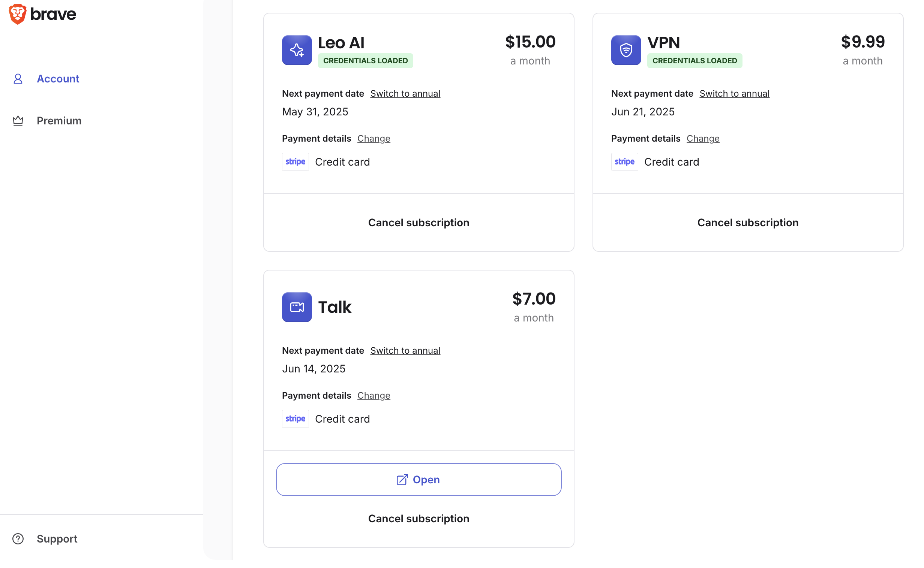Click the Account person icon in sidebar
924x568 pixels.
click(18, 79)
